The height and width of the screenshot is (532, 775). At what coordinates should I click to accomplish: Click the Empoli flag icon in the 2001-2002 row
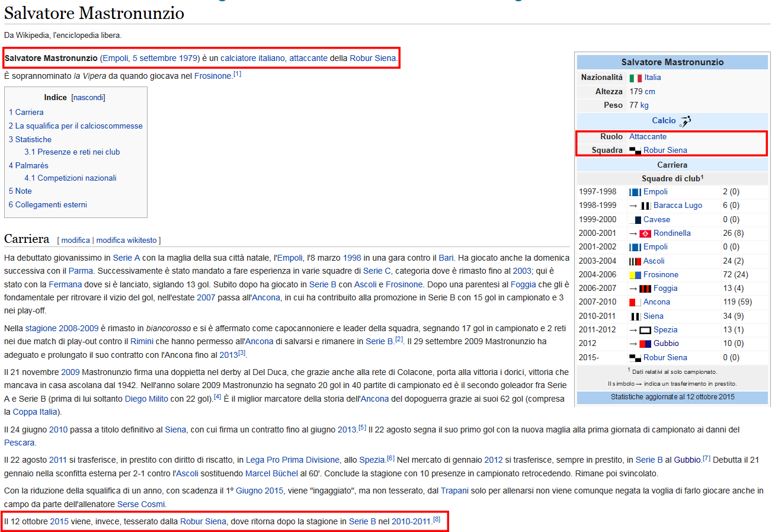(635, 247)
